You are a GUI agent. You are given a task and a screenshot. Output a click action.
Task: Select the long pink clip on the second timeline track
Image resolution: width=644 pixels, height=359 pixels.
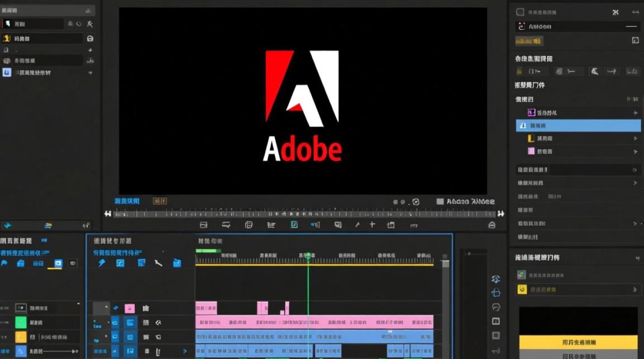point(314,322)
